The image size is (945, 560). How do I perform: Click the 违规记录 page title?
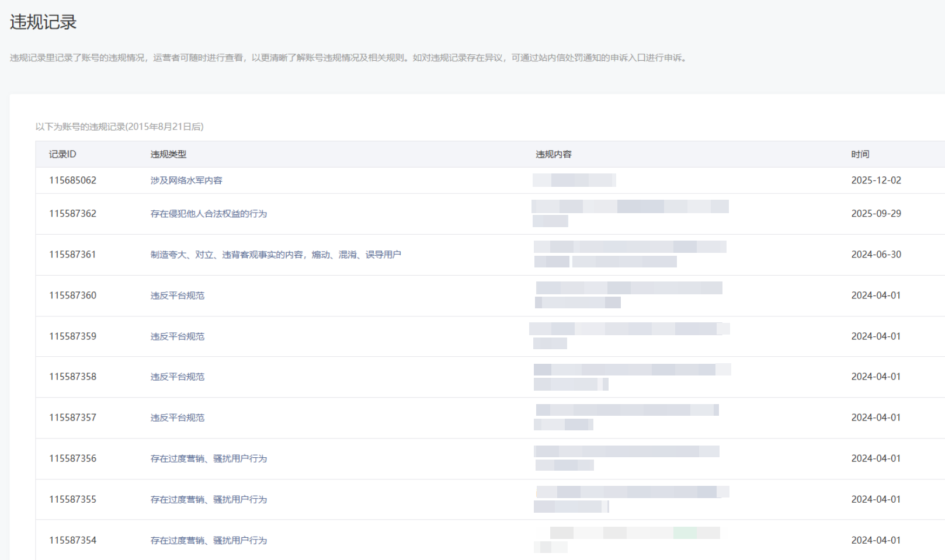pos(43,22)
